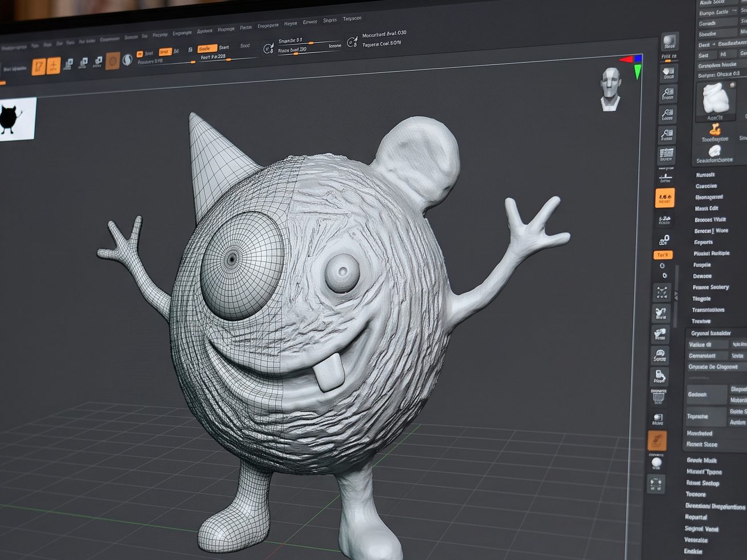
Task: Click the 'Seadofombaree' white stone icon
Action: pos(714,151)
